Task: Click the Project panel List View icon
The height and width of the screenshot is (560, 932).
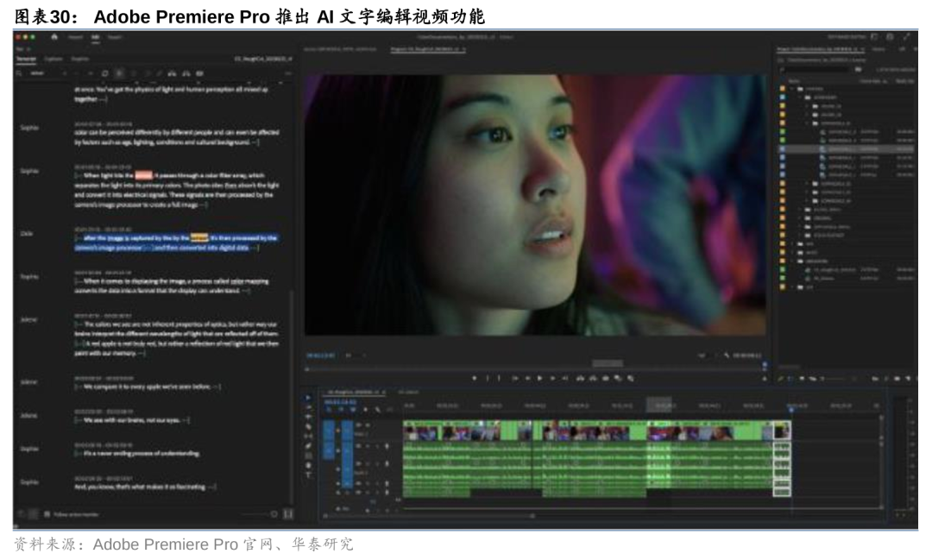Action: coord(791,378)
